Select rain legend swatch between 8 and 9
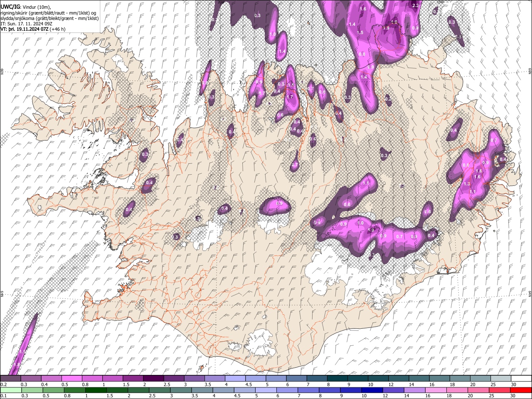The height and width of the screenshot is (399, 532). pos(330,390)
